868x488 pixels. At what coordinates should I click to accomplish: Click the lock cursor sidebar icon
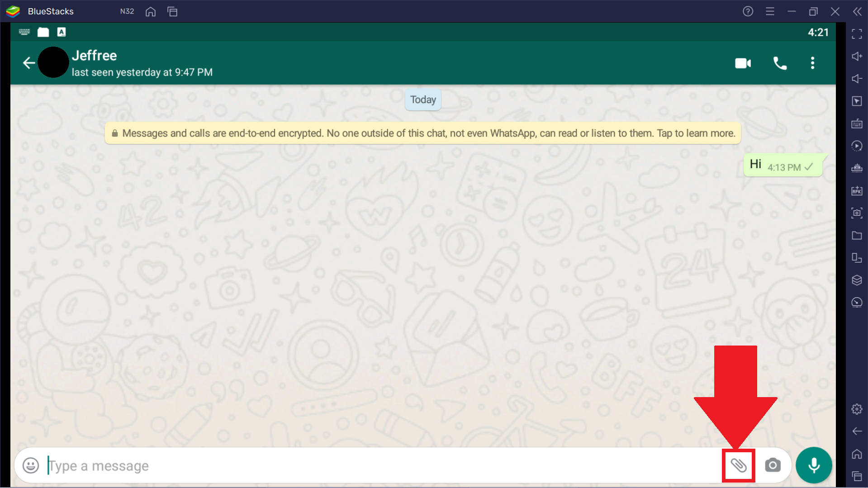point(857,101)
